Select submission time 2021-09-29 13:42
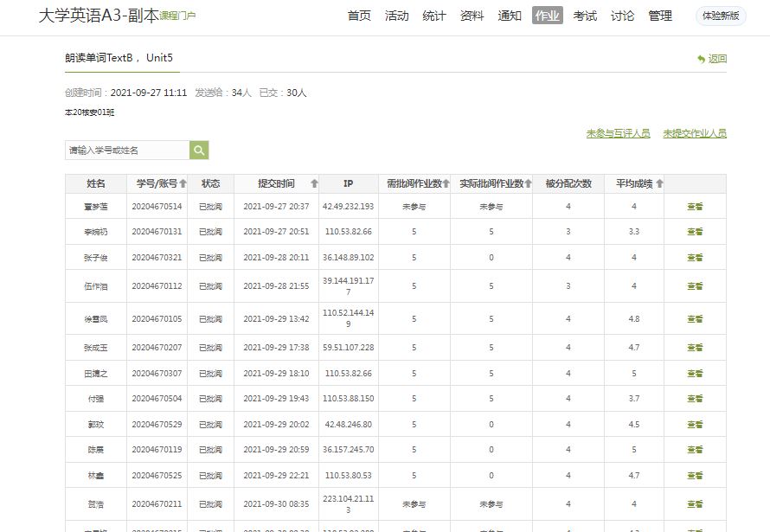This screenshot has width=770, height=532. point(276,319)
